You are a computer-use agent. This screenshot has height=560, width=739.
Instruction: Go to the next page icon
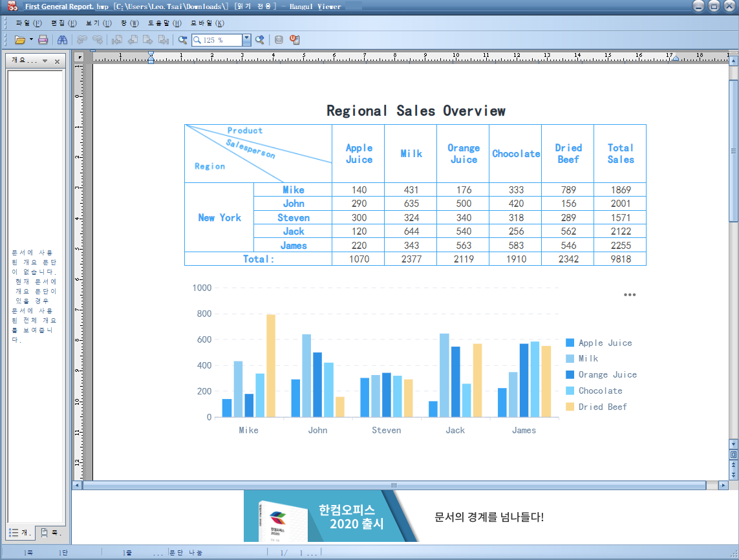148,40
